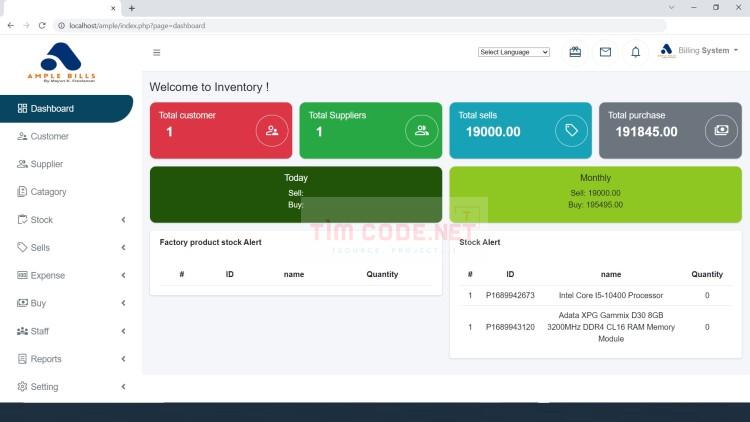This screenshot has width=750, height=422.
Task: Click Monthly Buy: 195495.00 text
Action: pos(595,205)
